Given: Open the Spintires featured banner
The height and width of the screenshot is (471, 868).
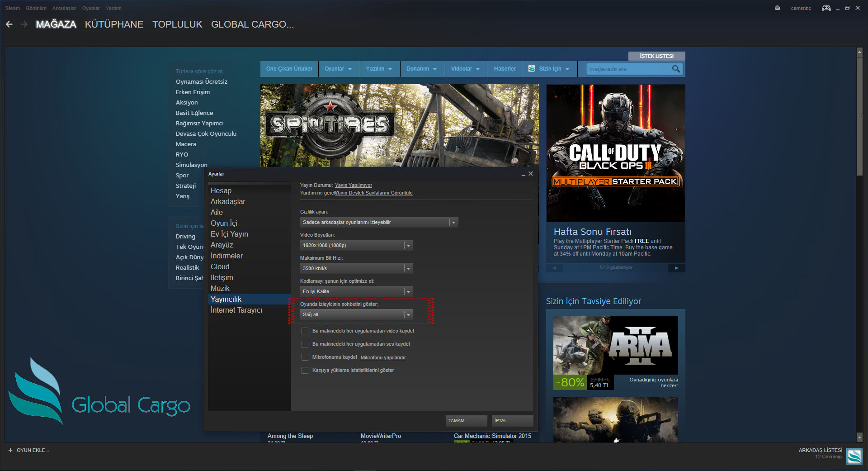Looking at the screenshot, I should [x=400, y=126].
